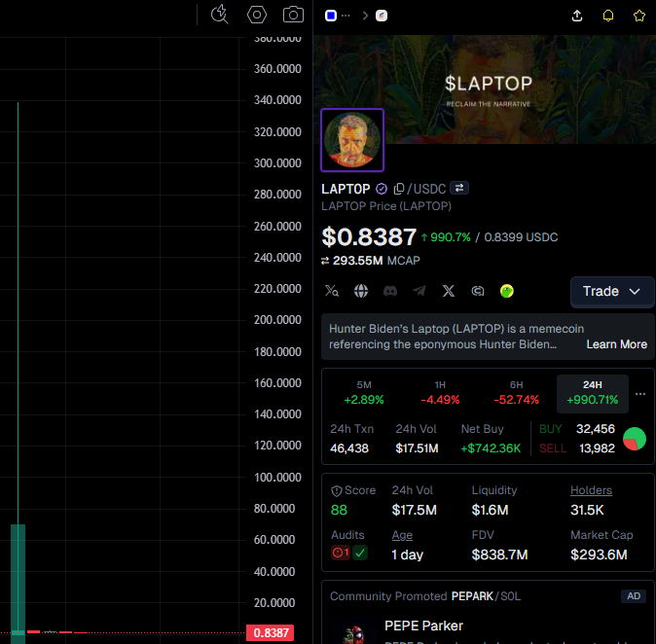Click the Score shield icon
The width and height of the screenshot is (656, 644).
point(337,491)
